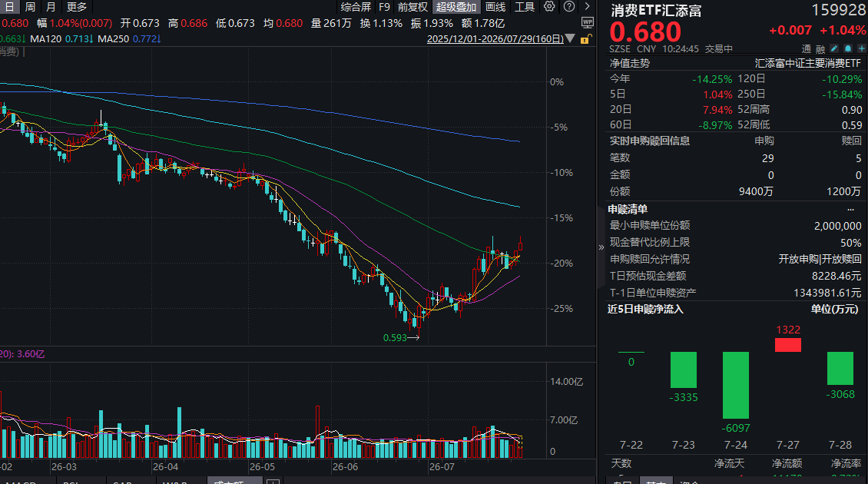
Task: Click the F9 button
Action: click(x=384, y=7)
